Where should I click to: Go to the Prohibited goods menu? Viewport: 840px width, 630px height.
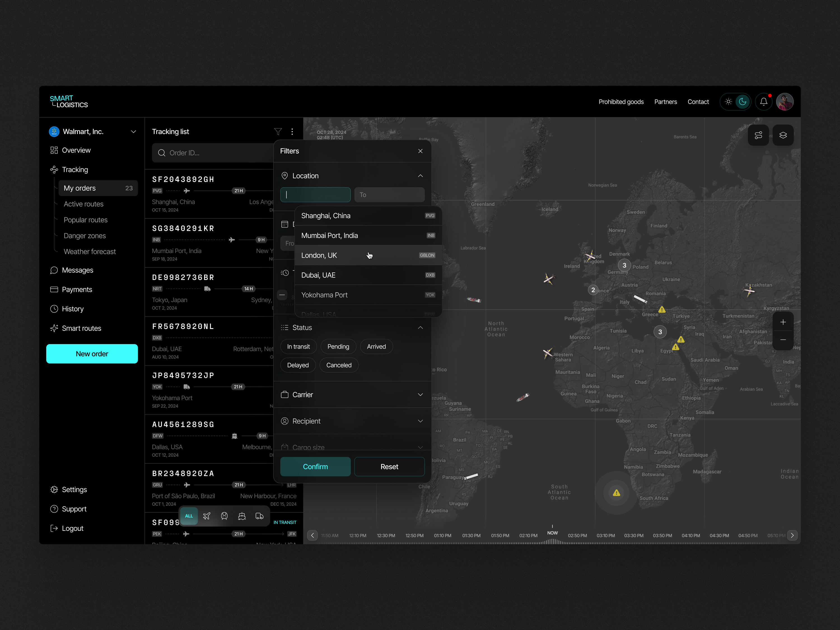coord(621,101)
